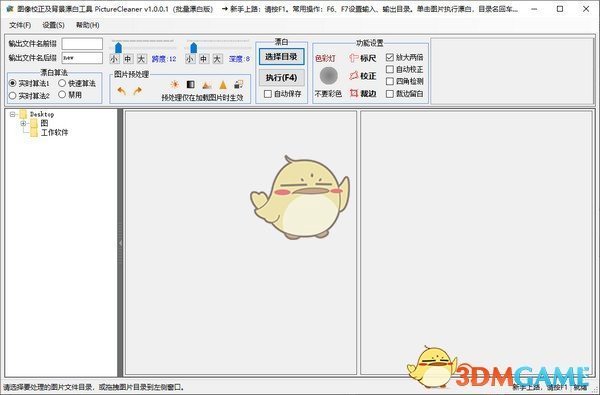This screenshot has height=395, width=600.
Task: Click the 深度:8 value label
Action: coord(240,59)
